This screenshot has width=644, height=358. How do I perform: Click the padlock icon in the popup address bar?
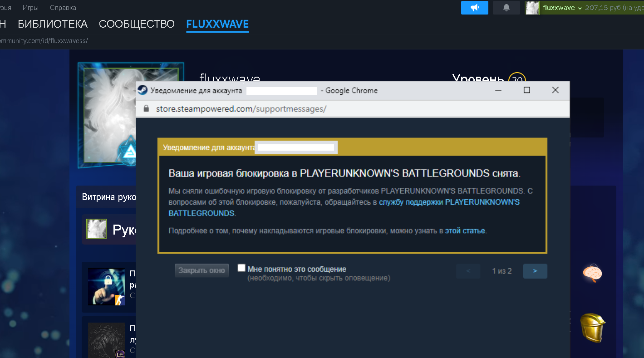[x=146, y=109]
